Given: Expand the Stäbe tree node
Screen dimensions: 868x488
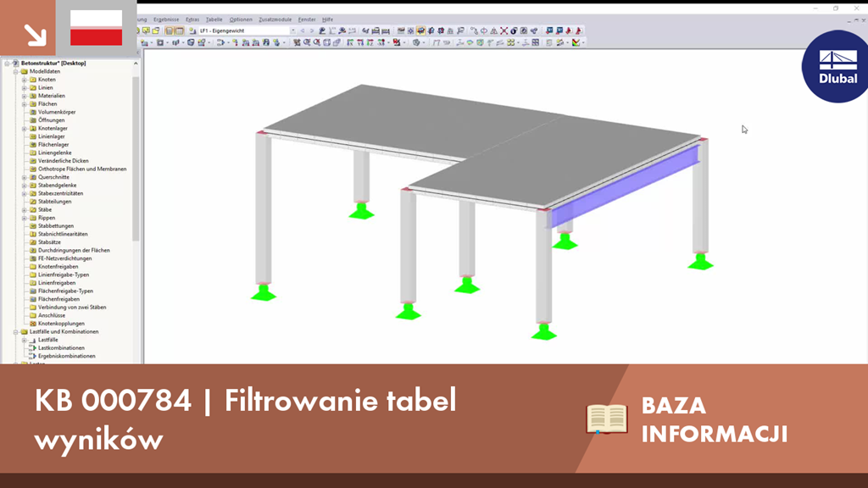Looking at the screenshot, I should (x=25, y=210).
